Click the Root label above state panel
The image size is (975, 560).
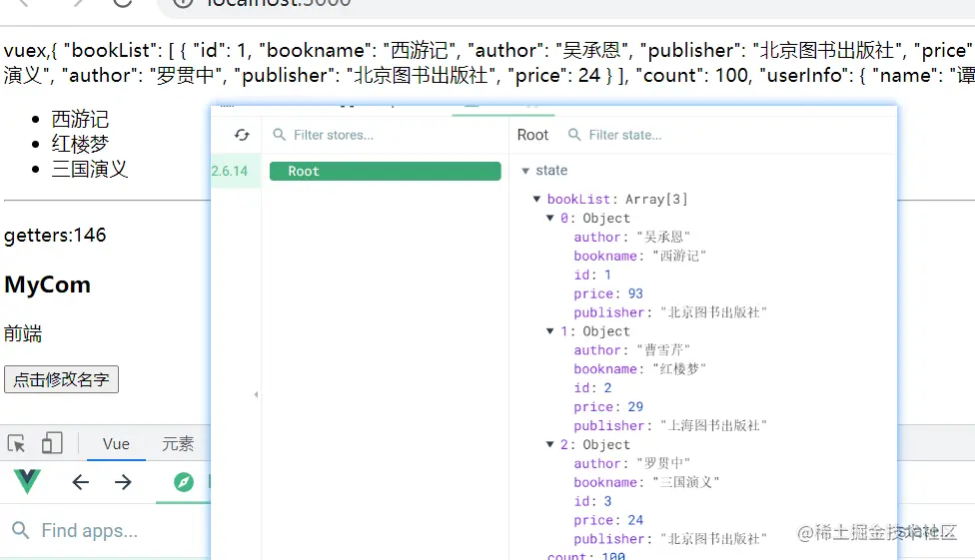pyautogui.click(x=532, y=135)
